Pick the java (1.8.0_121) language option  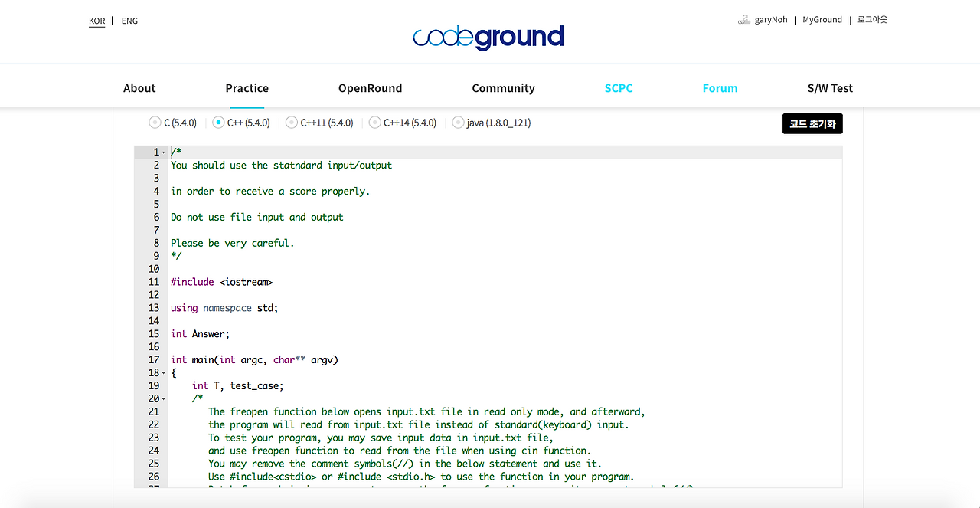tap(459, 123)
